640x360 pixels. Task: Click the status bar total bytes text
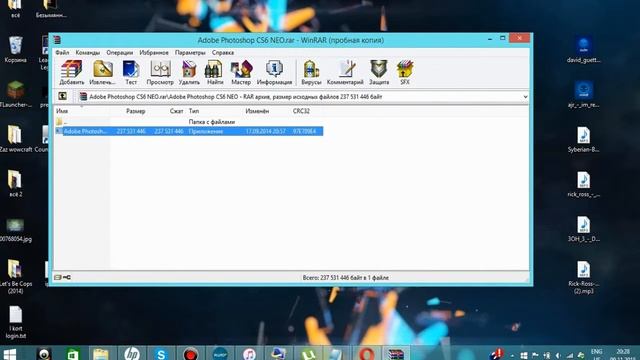pos(345,278)
